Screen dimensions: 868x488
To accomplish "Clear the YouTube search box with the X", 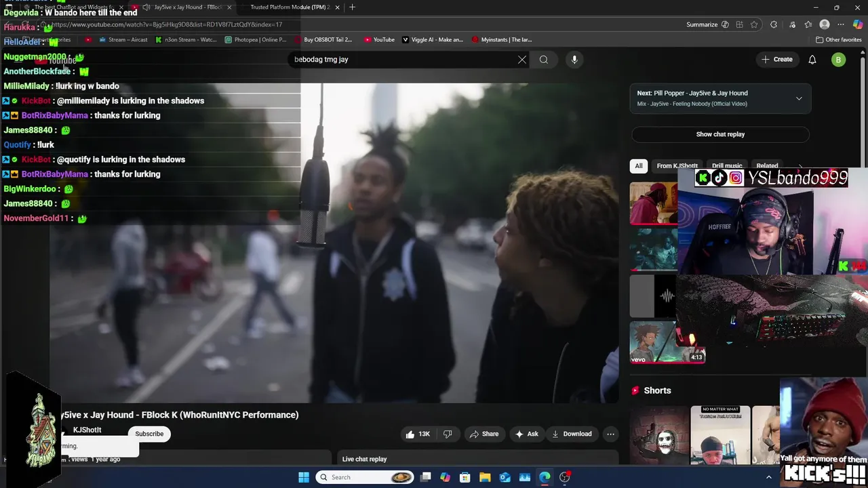I will pos(522,60).
